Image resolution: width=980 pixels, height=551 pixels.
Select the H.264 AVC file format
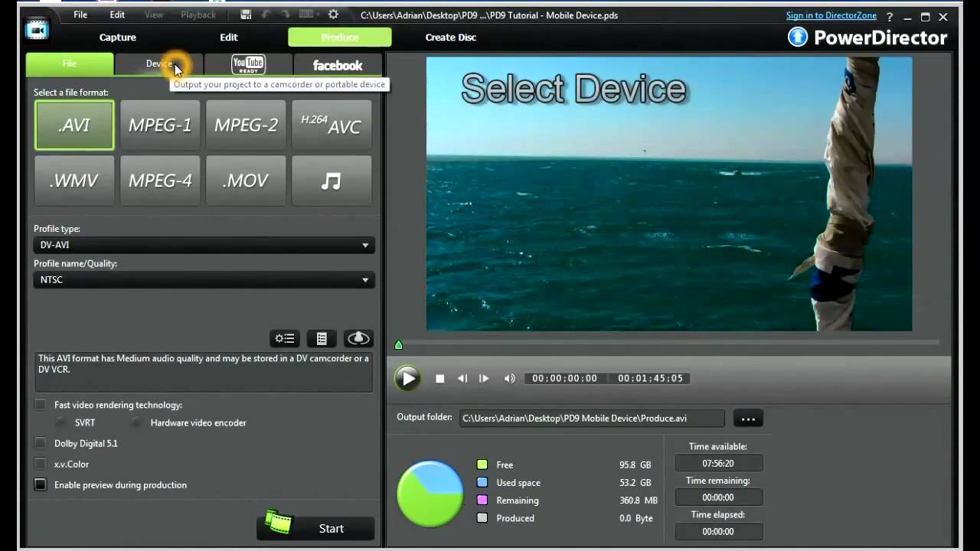(x=332, y=125)
